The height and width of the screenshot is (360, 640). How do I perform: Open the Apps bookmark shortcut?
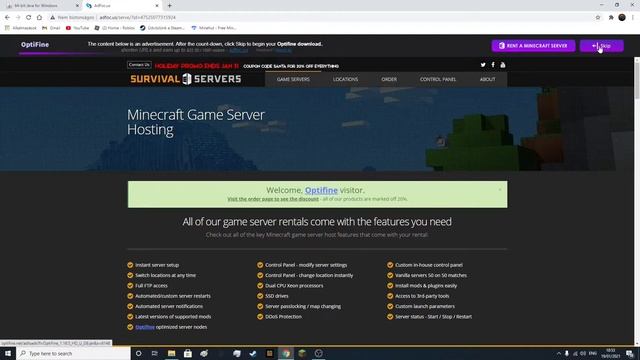[20, 28]
